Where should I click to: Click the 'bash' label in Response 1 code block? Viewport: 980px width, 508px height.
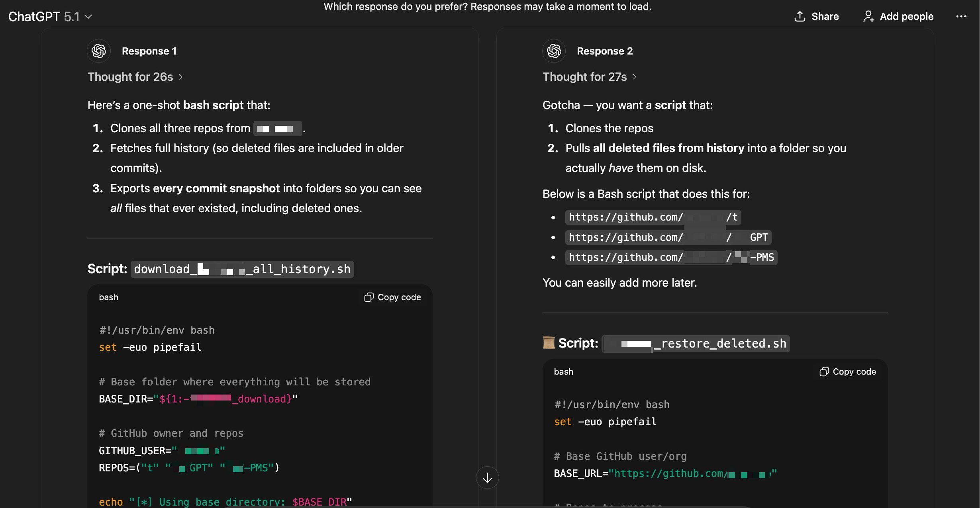108,297
